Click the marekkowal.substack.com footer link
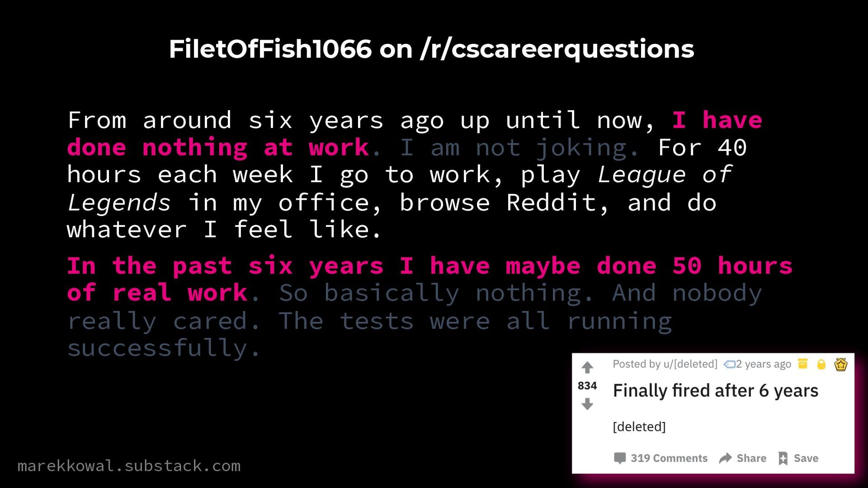Screen dimensions: 868x488 tap(129, 466)
